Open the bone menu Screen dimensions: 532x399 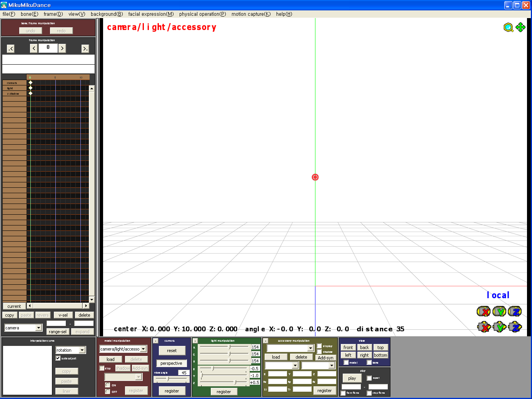[30, 14]
